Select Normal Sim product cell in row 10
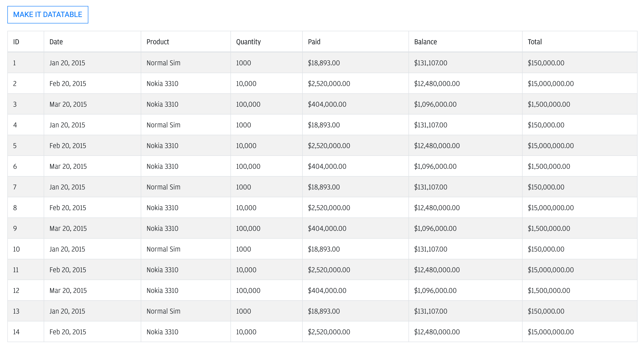 click(186, 249)
